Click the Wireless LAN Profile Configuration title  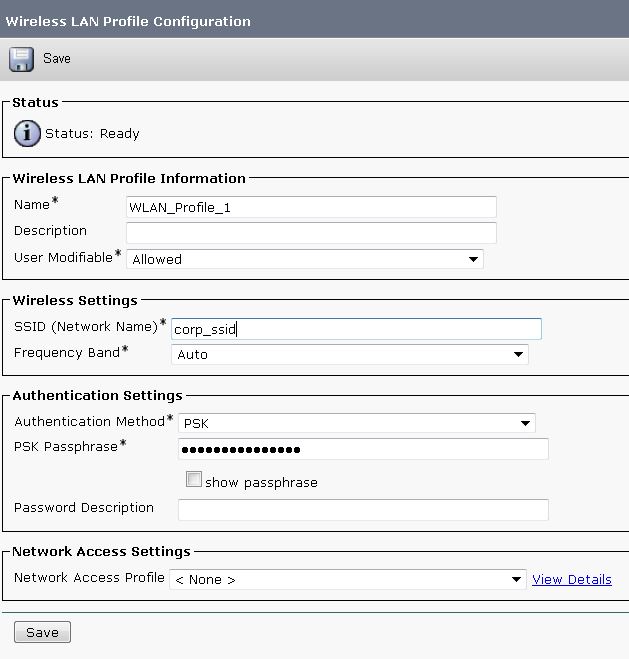pos(128,21)
